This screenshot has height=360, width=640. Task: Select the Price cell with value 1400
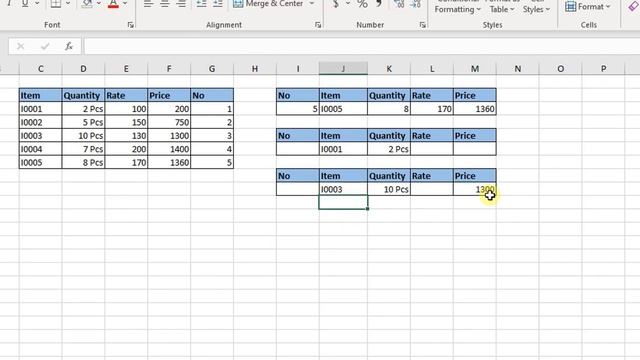point(169,149)
